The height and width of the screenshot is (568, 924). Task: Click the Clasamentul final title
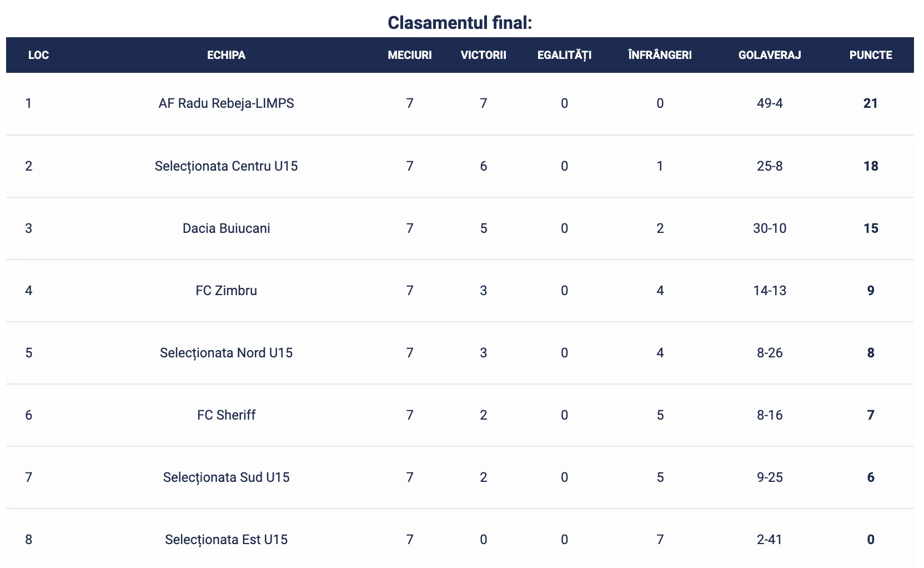click(x=460, y=23)
